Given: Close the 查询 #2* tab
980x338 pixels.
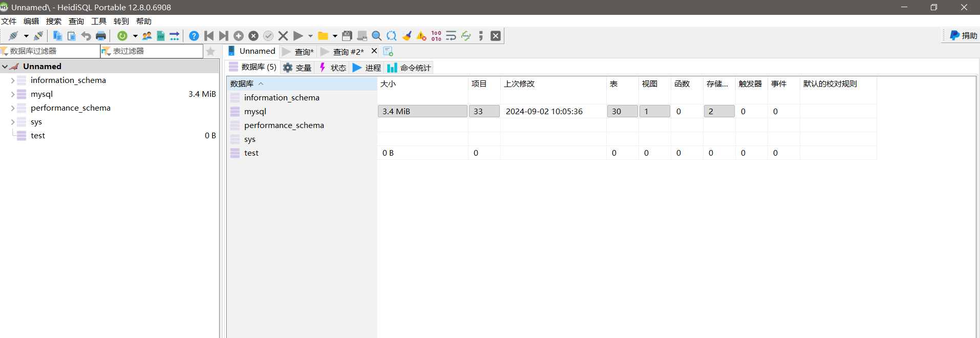Looking at the screenshot, I should tap(374, 51).
